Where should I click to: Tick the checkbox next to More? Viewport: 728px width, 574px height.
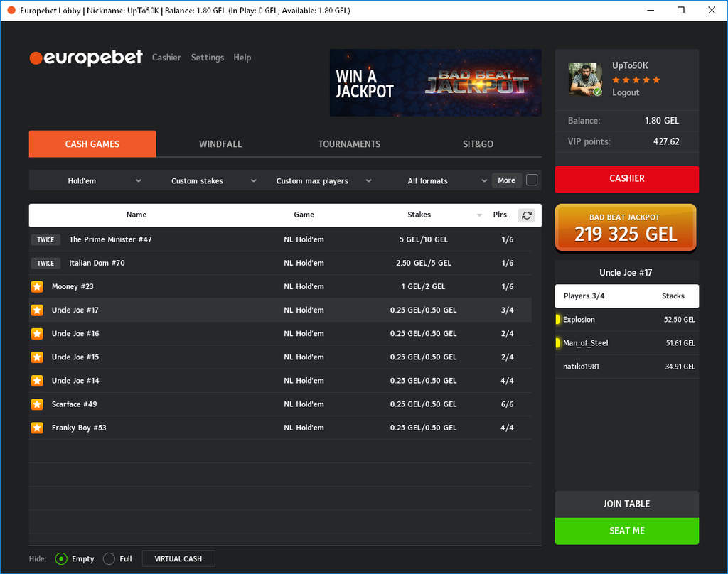(x=532, y=180)
